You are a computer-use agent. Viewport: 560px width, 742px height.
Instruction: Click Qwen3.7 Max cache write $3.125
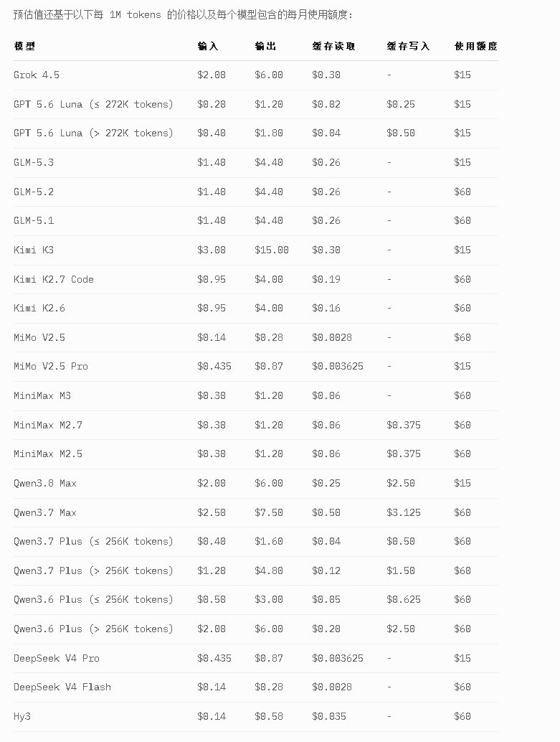point(404,512)
